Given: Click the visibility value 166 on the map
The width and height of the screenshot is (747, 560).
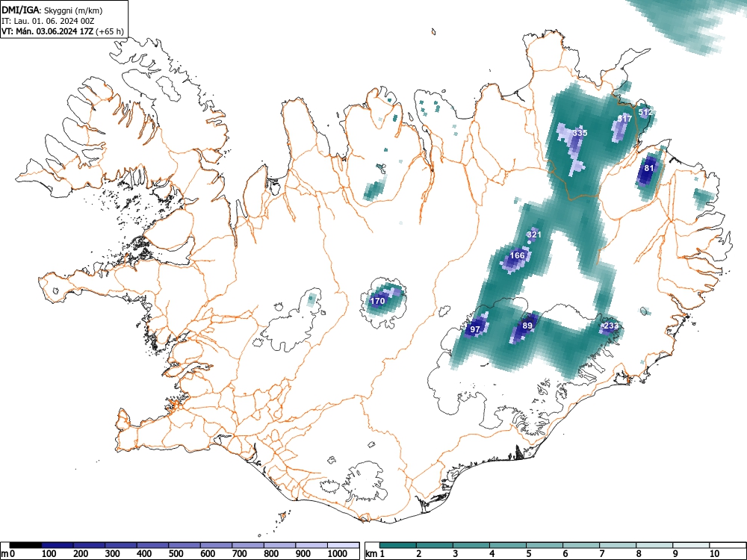Looking at the screenshot, I should coord(518,255).
